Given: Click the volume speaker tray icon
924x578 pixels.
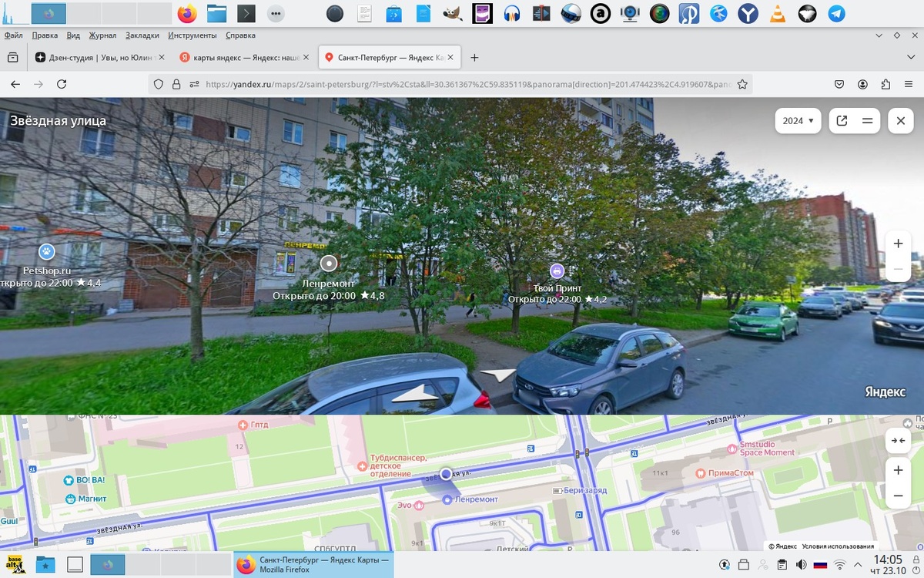Looking at the screenshot, I should 801,564.
